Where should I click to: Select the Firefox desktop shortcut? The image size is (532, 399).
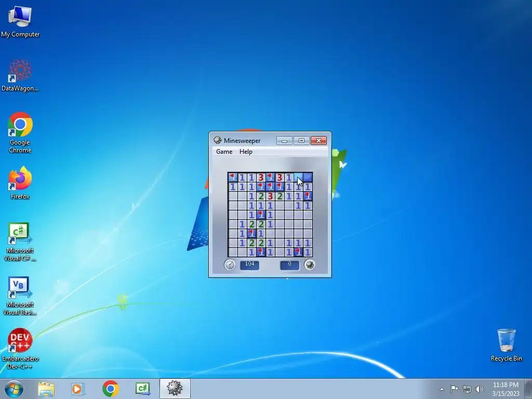pyautogui.click(x=20, y=182)
